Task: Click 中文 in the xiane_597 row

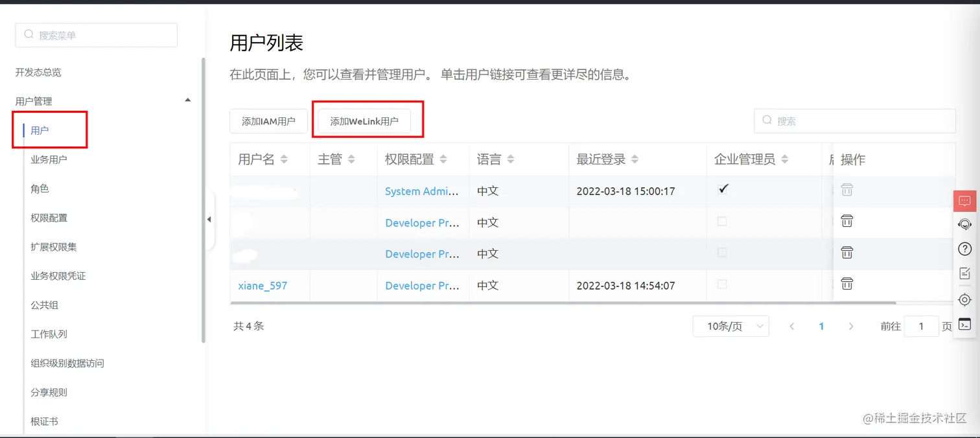Action: [x=487, y=285]
